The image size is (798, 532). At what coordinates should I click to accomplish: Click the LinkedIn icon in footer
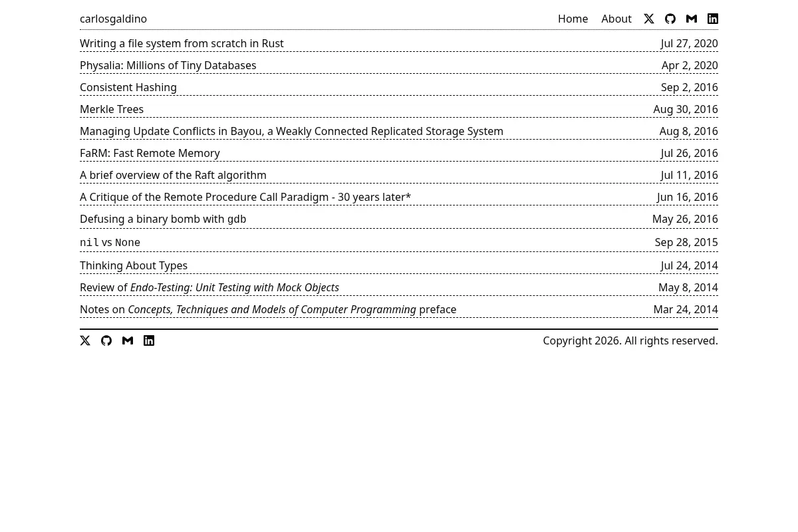(x=149, y=340)
